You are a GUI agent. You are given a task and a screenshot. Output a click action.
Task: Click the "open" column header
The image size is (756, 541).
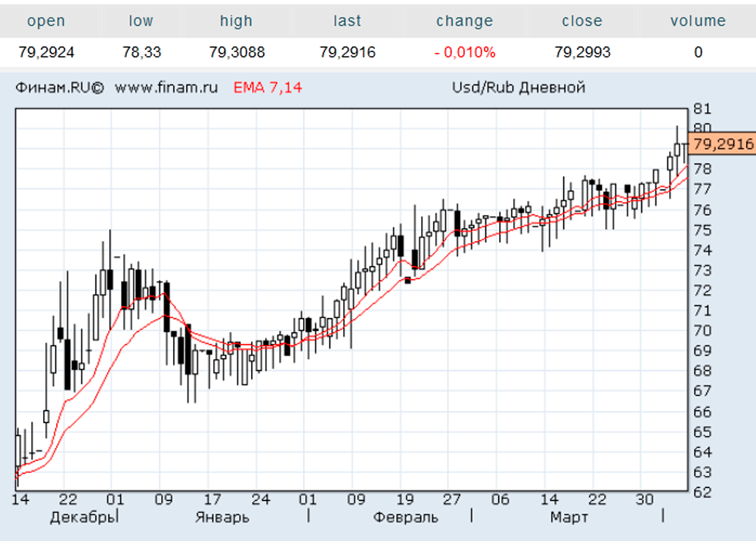click(x=46, y=21)
